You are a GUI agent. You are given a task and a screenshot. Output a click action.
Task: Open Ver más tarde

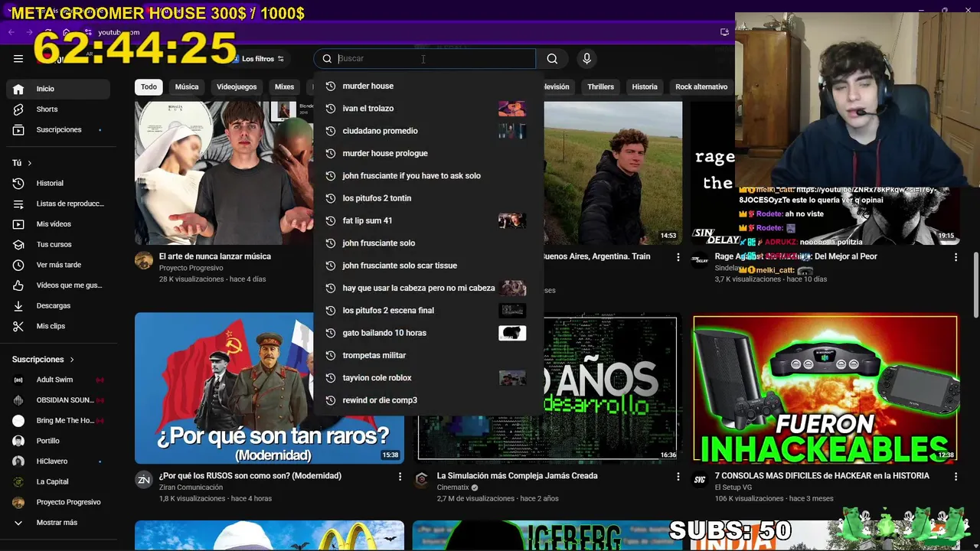tap(58, 265)
